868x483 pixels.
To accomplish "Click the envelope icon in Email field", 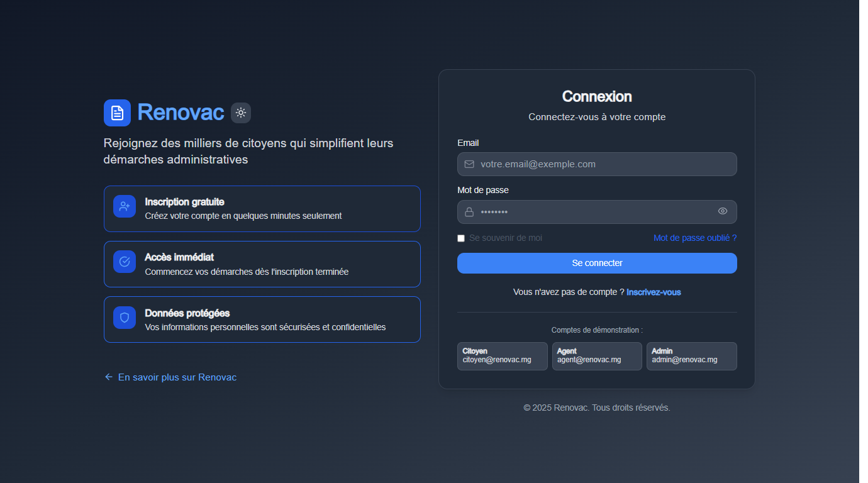I will [x=469, y=164].
